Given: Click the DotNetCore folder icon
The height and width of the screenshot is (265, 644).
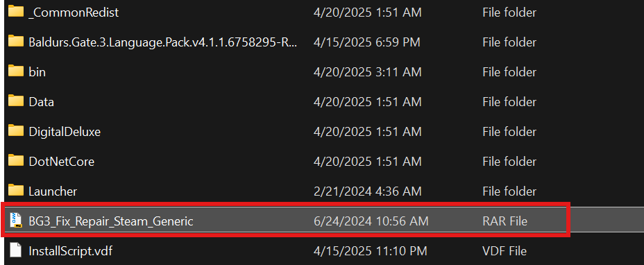Looking at the screenshot, I should pyautogui.click(x=16, y=161).
